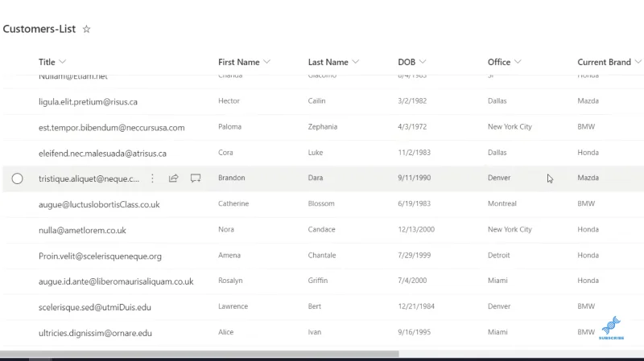Click first name Nora

pos(226,229)
